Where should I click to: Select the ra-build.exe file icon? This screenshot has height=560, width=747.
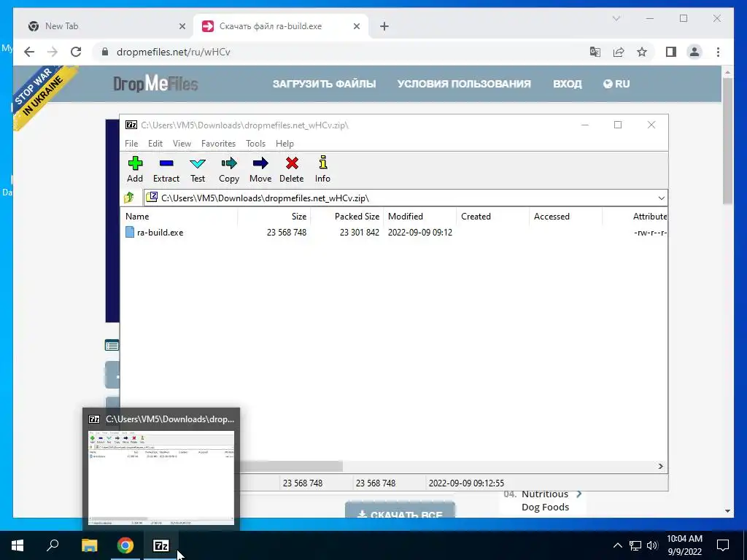tap(130, 232)
